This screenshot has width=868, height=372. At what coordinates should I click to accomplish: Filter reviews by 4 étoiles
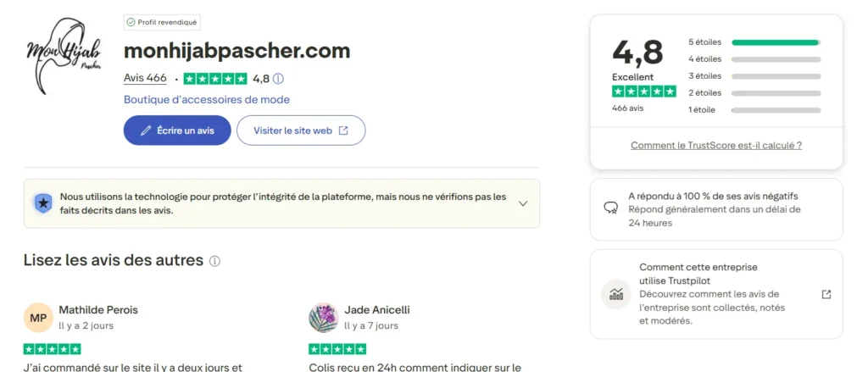pyautogui.click(x=754, y=59)
